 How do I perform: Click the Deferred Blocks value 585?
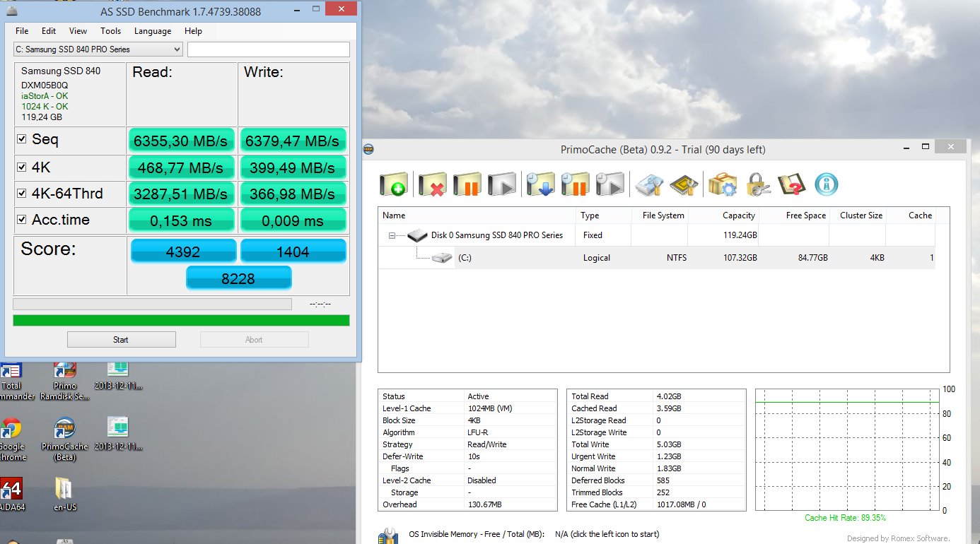[663, 480]
